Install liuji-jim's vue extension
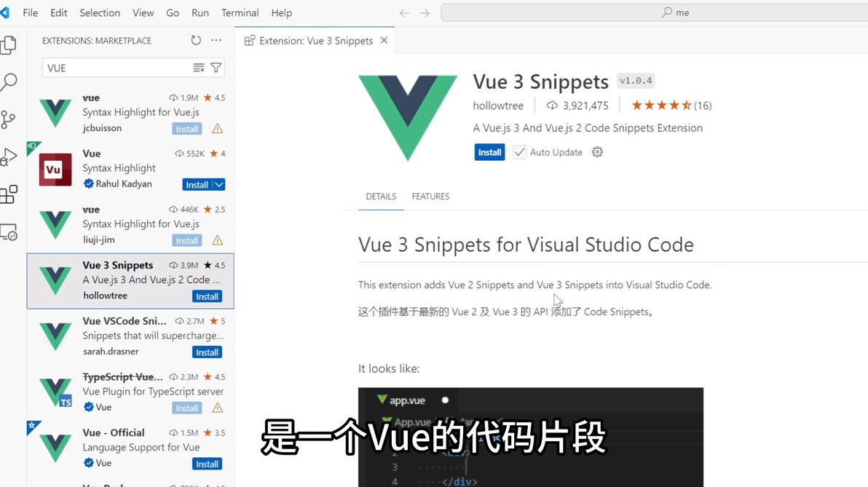This screenshot has width=868, height=487. [187, 241]
